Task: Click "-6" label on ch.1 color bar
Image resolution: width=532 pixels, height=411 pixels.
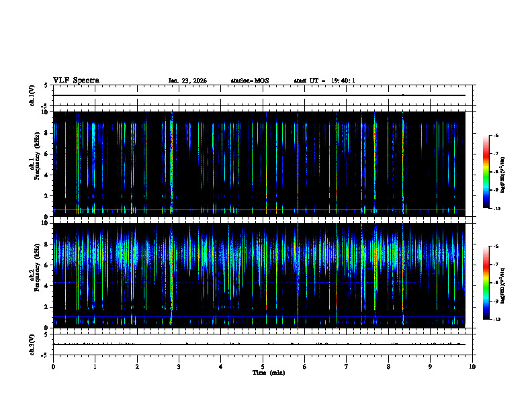Action: click(x=495, y=136)
